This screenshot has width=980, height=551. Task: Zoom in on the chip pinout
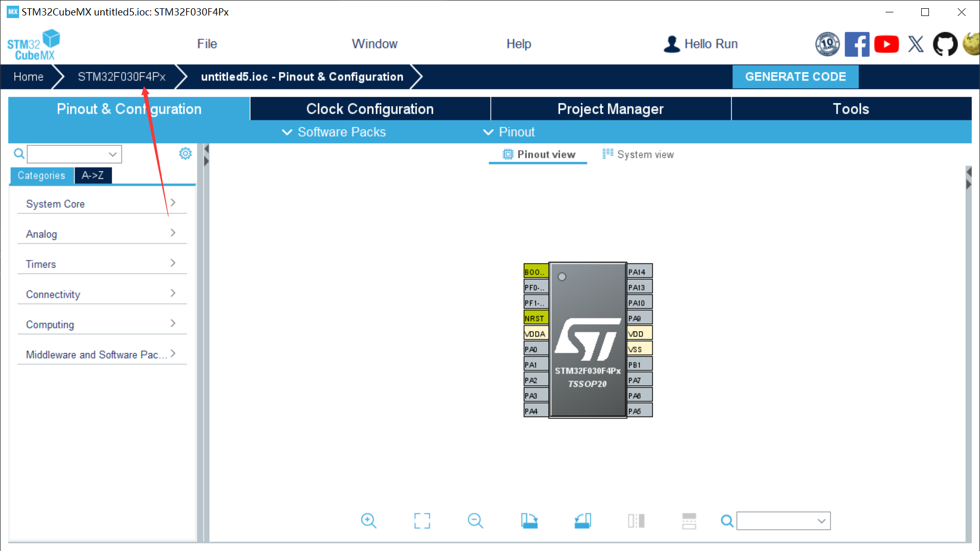coord(369,521)
